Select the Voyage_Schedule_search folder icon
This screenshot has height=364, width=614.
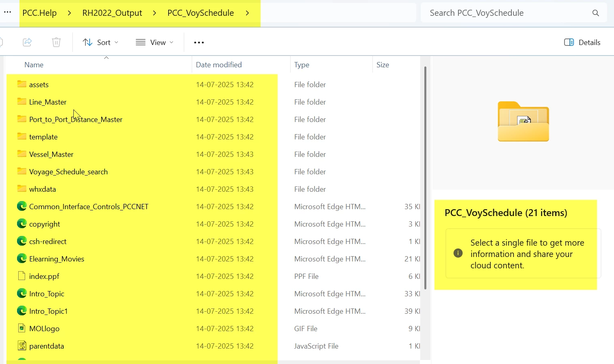[22, 171]
